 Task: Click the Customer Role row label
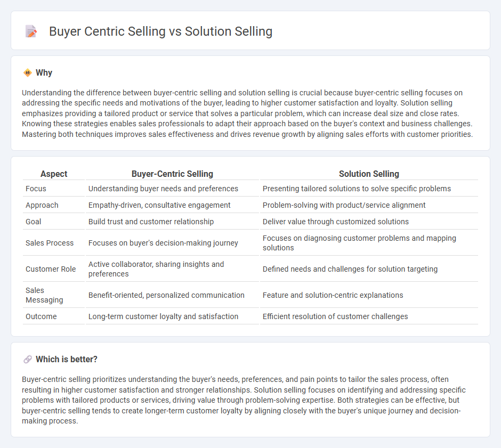pos(51,269)
